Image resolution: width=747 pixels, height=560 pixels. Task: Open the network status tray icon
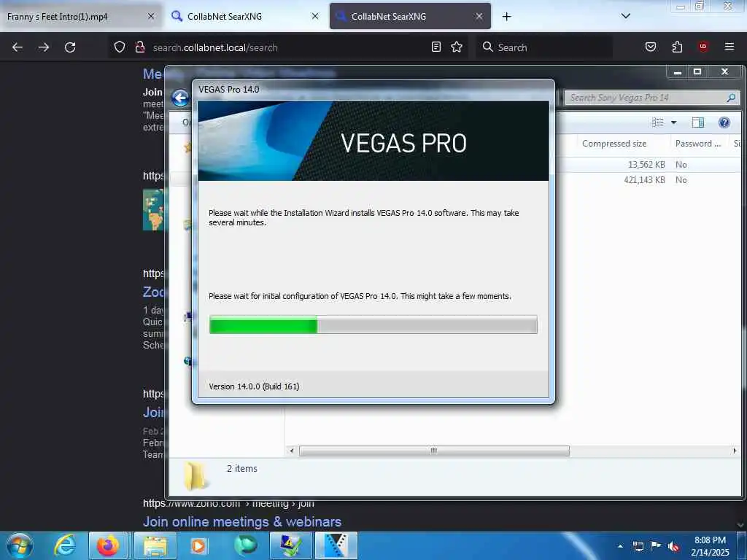[638, 546]
